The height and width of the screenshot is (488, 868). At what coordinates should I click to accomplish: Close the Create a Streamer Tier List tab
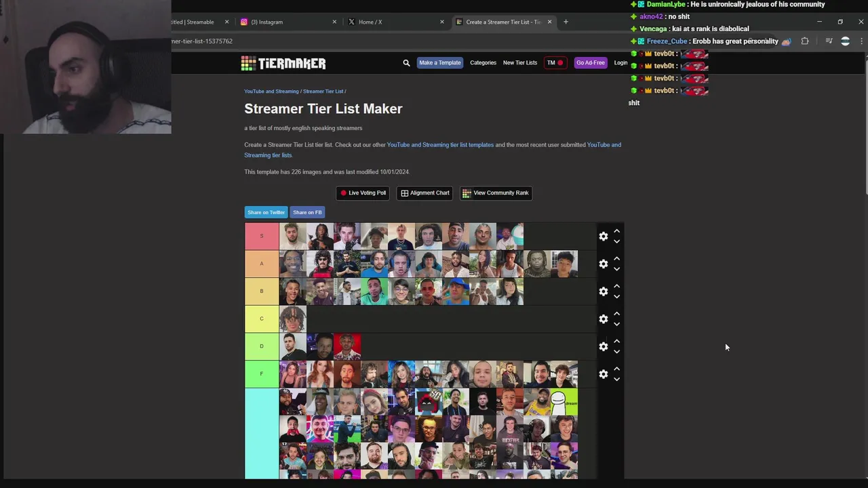[x=549, y=22]
